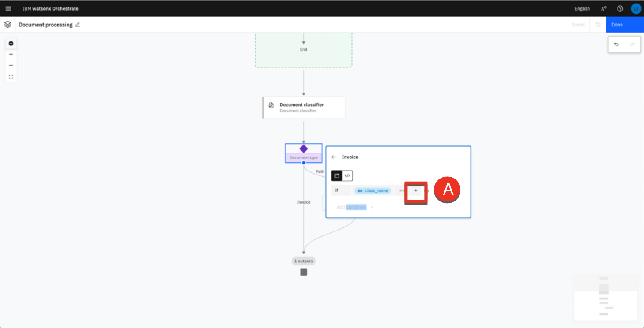Go back using arrow beside Invoice
The height and width of the screenshot is (328, 644).
334,157
